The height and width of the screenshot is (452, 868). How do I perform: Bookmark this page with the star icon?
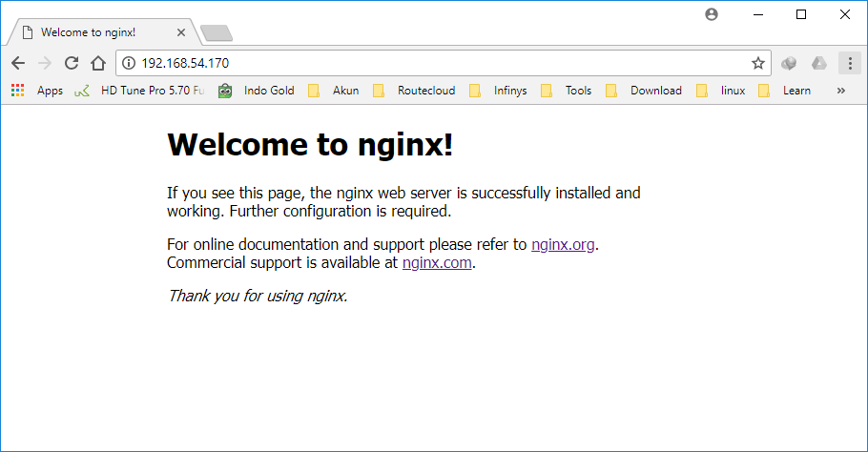pyautogui.click(x=758, y=63)
